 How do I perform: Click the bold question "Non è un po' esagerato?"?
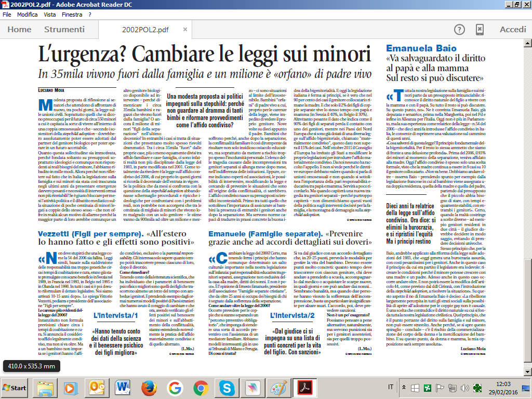pos(348,315)
